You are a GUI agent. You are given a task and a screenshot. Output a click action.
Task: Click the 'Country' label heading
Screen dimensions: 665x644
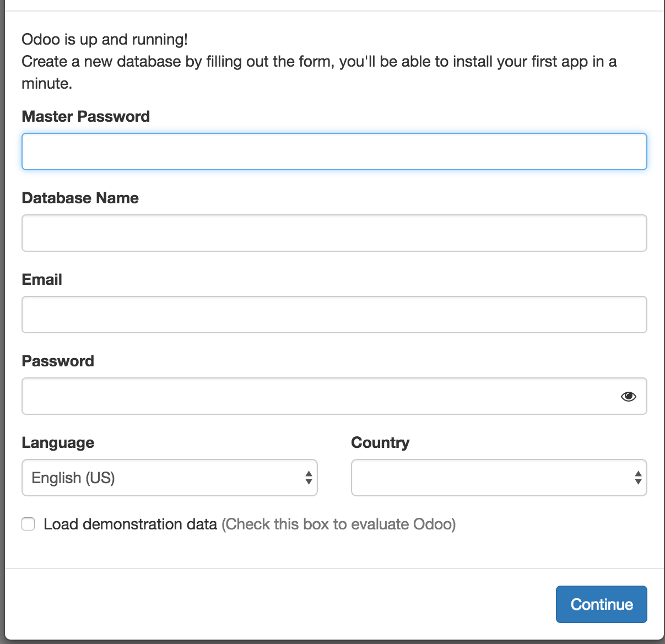(x=380, y=442)
